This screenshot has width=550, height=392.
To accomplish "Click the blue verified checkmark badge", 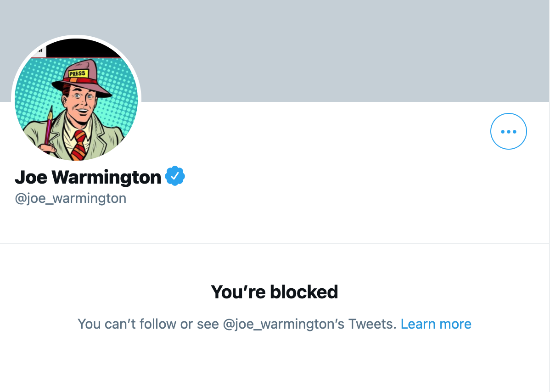I will click(175, 176).
